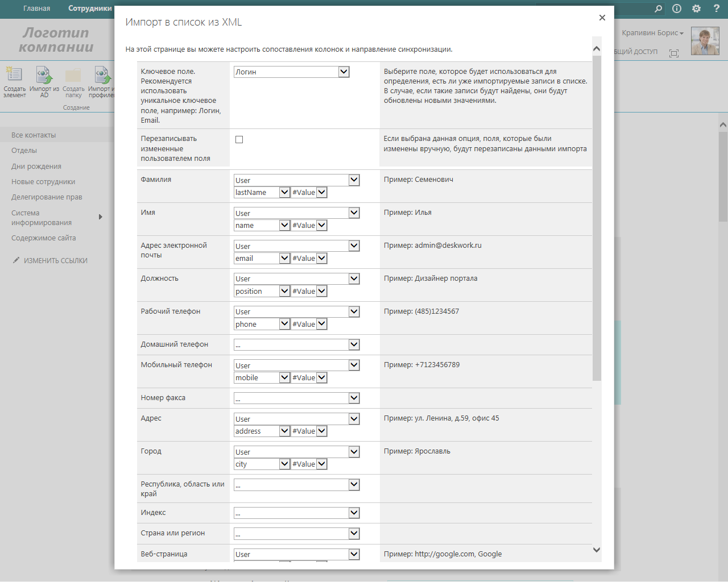Click ИЗМЕНИТЬ ССЫЛКИ link
This screenshot has width=728, height=582.
coord(56,261)
